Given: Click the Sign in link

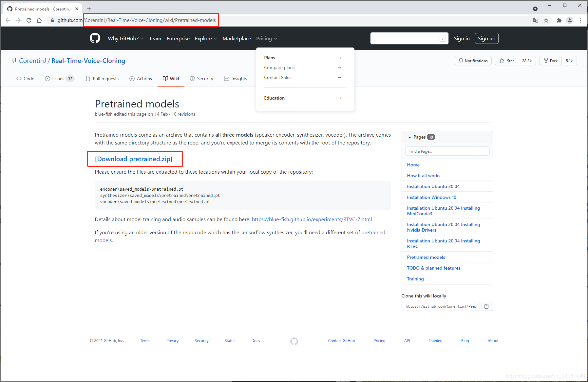Looking at the screenshot, I should (462, 38).
